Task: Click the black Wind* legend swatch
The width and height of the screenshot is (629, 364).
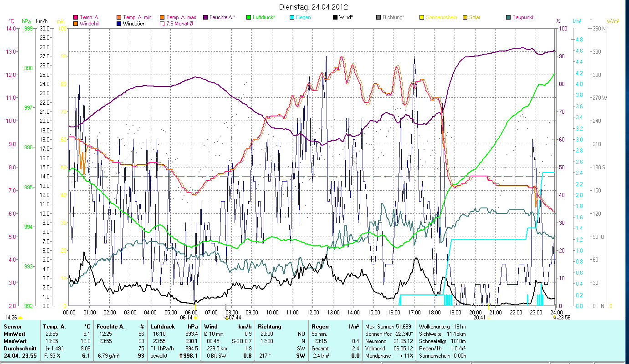Action: coord(335,17)
